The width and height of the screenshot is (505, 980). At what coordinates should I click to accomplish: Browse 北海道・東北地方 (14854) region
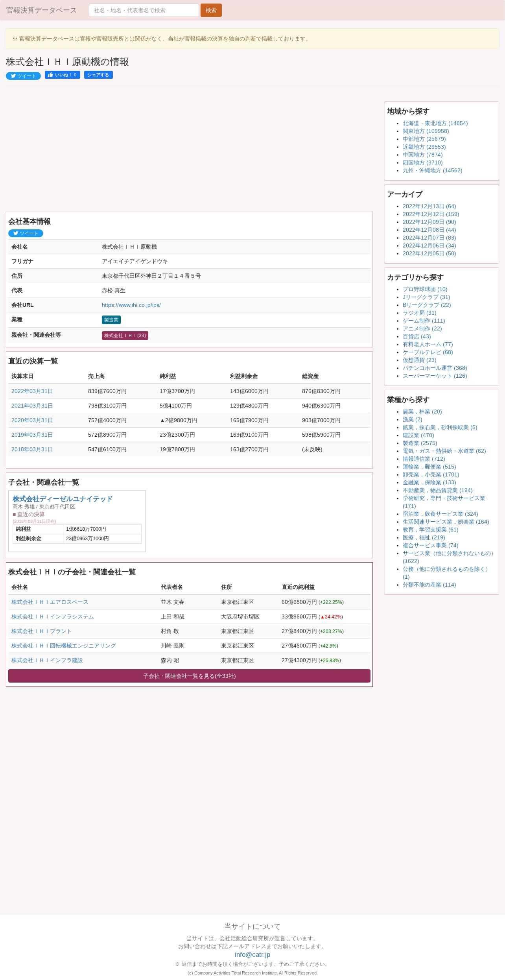[435, 123]
